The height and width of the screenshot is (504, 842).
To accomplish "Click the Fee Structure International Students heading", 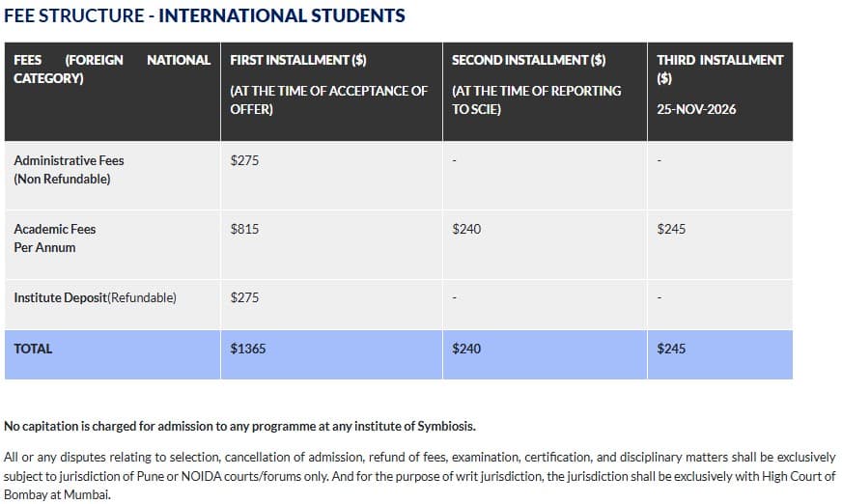I will (x=205, y=16).
